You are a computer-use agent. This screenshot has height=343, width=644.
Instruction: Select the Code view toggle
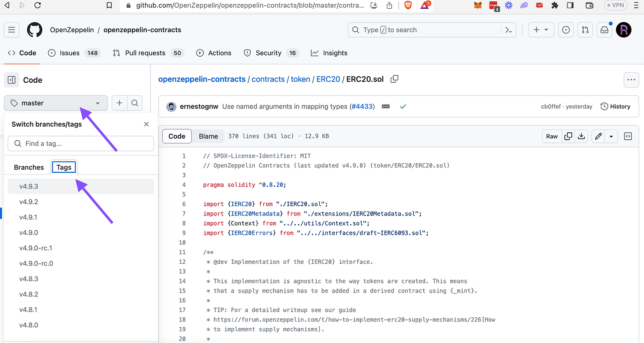177,136
